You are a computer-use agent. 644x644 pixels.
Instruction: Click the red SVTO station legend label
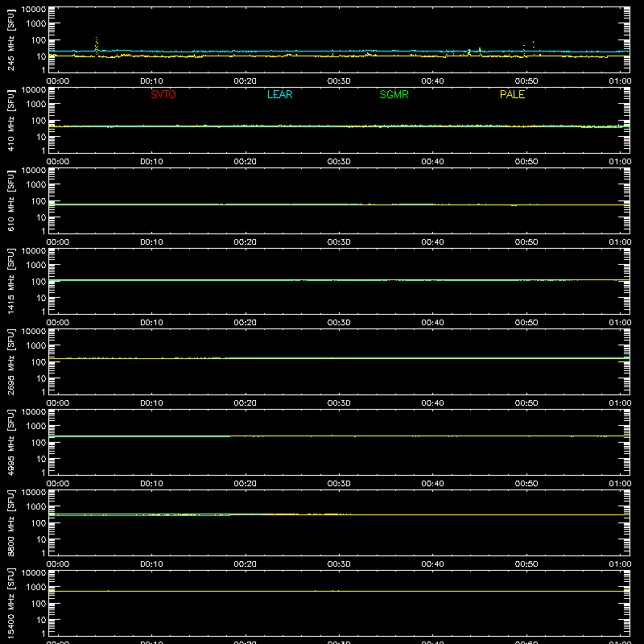click(163, 94)
